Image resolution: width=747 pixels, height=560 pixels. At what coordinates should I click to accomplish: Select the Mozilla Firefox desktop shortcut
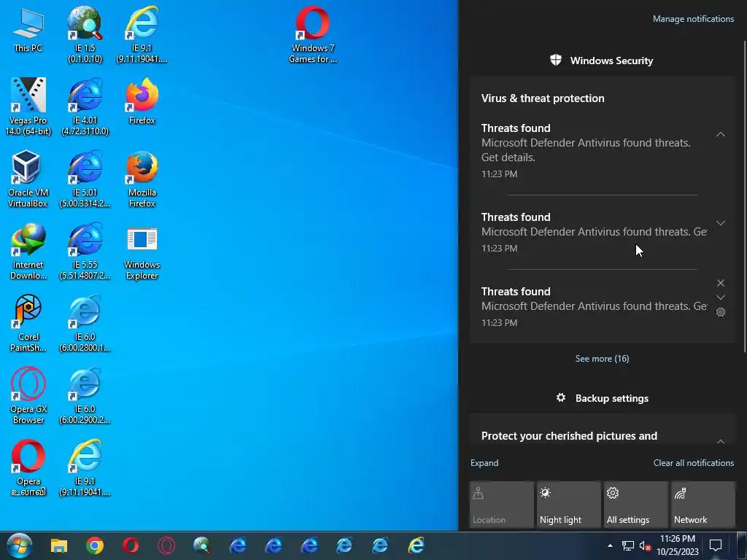142,179
